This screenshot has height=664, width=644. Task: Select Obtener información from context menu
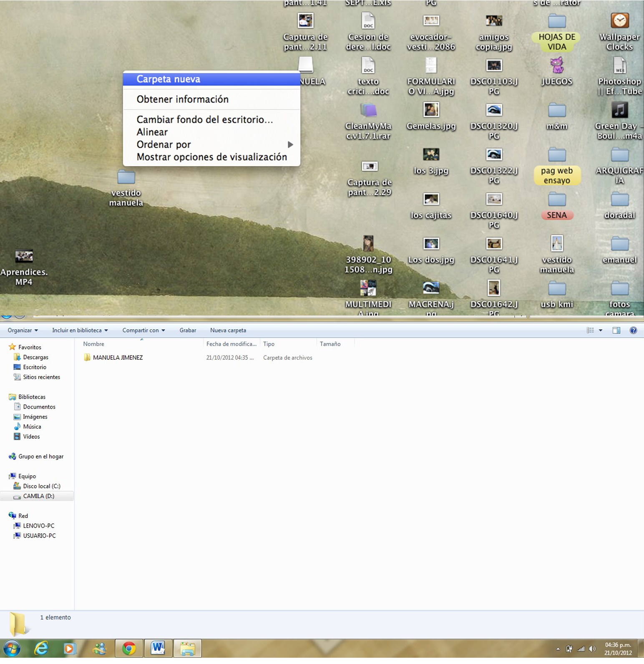[x=183, y=99]
